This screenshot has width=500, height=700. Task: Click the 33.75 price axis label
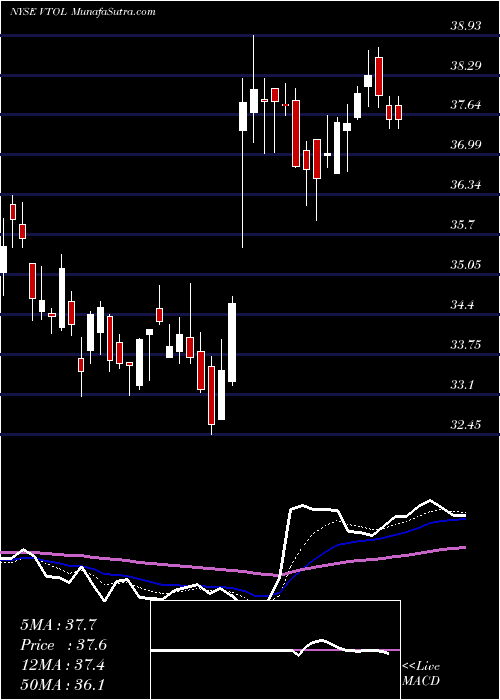click(x=466, y=344)
